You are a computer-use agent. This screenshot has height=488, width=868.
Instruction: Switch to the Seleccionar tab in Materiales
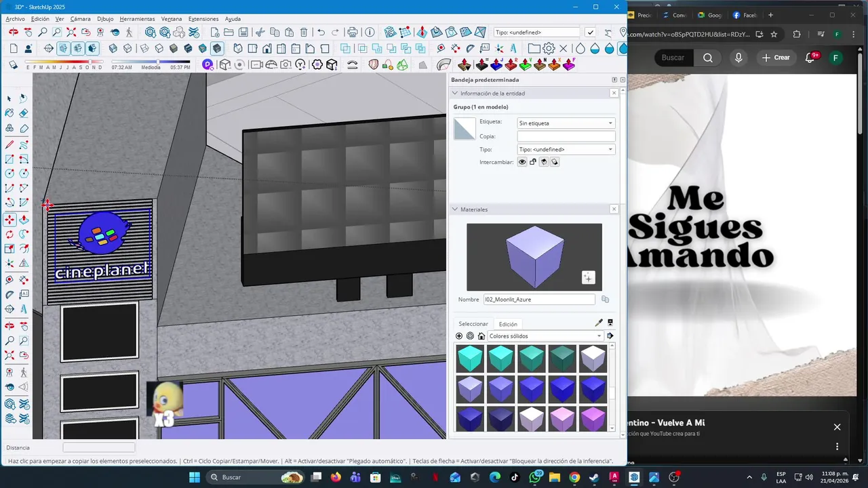(473, 324)
